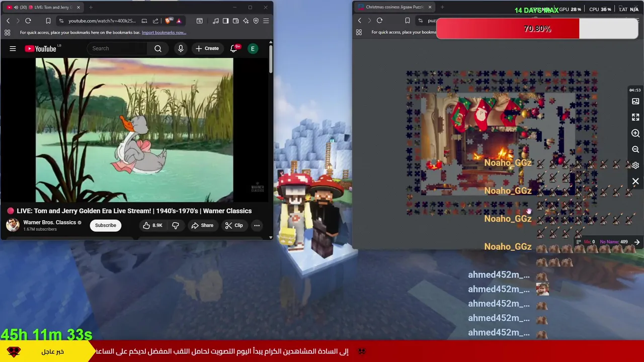Zoom out on the jigsaw puzzle
The width and height of the screenshot is (644, 362).
click(x=635, y=149)
